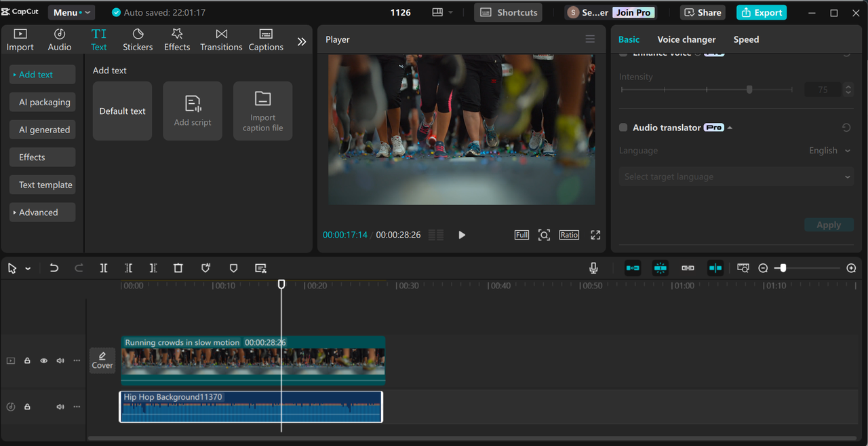Viewport: 868px width, 446px height.
Task: Select the AI generated category
Action: [x=42, y=130]
